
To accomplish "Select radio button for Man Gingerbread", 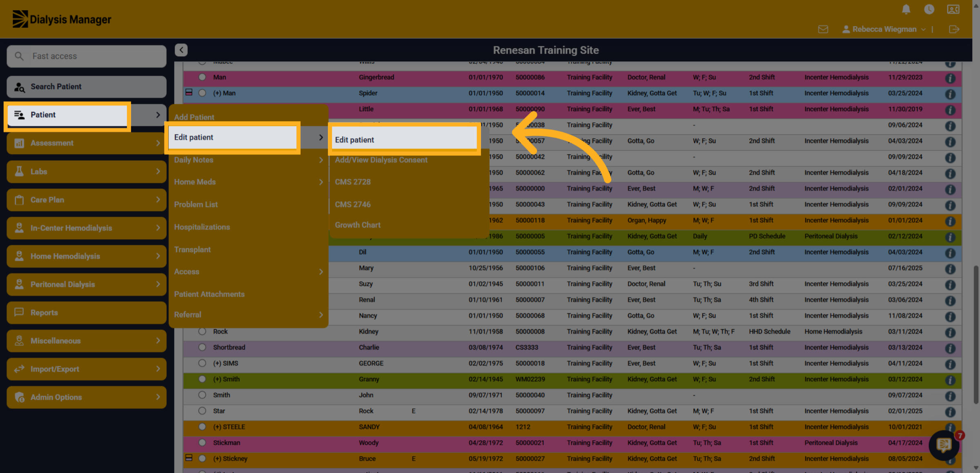I will (202, 77).
